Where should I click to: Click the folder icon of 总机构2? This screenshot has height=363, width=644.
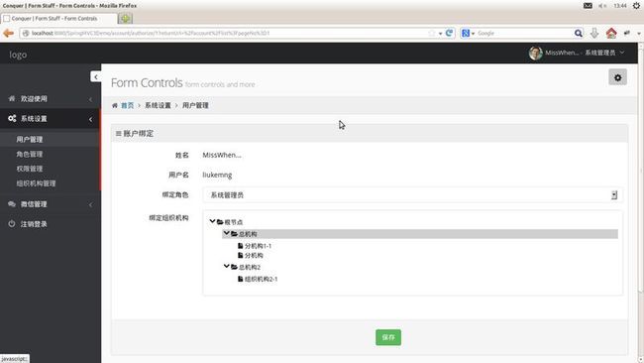pyautogui.click(x=234, y=267)
